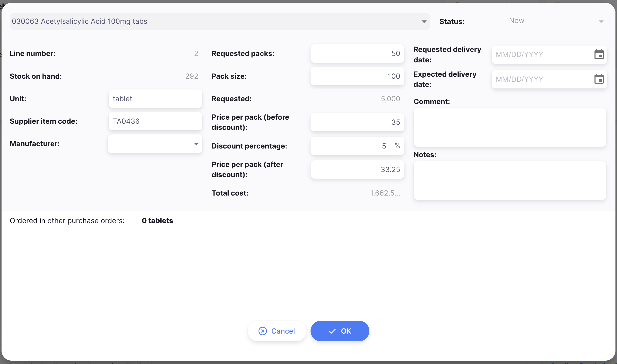
Task: Click the Supplier item code field TA0436
Action: tap(155, 121)
